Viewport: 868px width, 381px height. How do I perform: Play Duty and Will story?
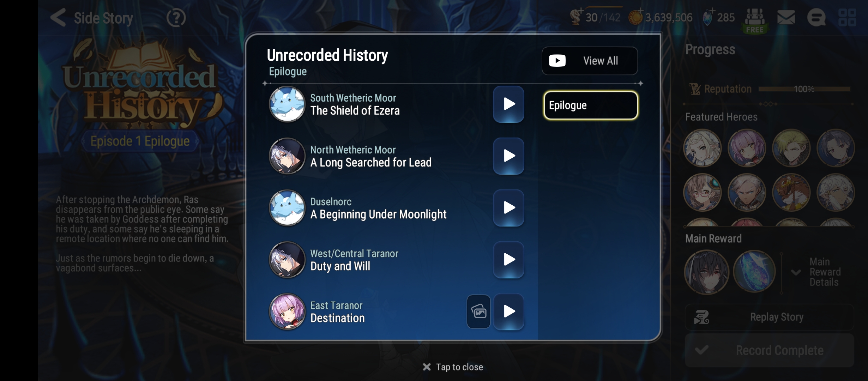tap(508, 260)
